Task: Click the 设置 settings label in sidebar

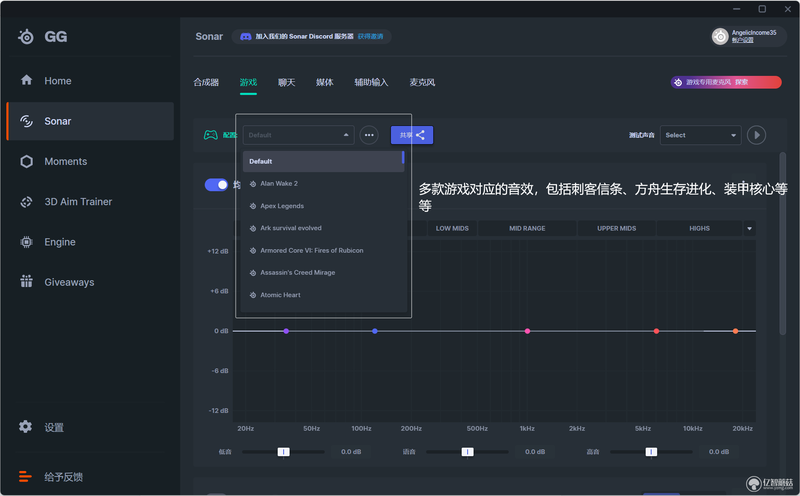Action: coord(54,428)
